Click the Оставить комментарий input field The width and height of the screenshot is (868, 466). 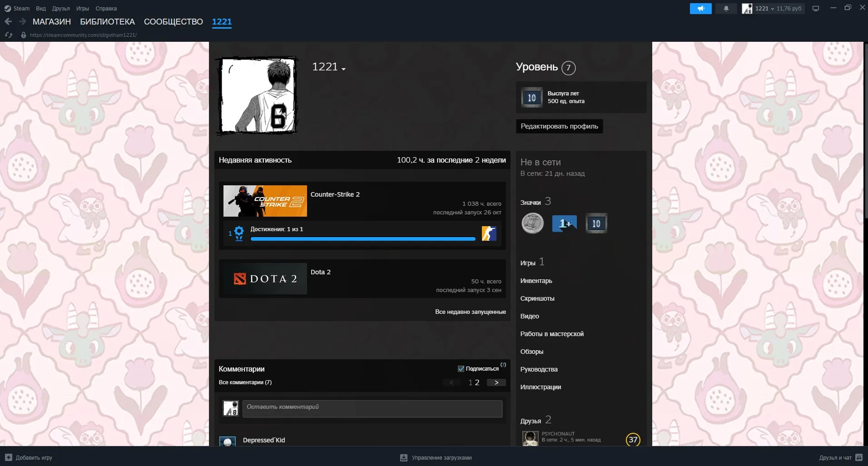372,409
